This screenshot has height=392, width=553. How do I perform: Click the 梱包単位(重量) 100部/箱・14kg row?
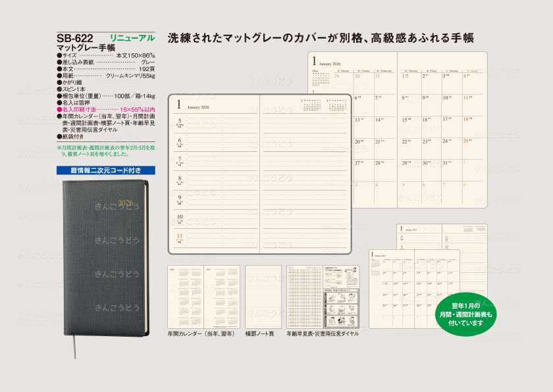coord(106,96)
